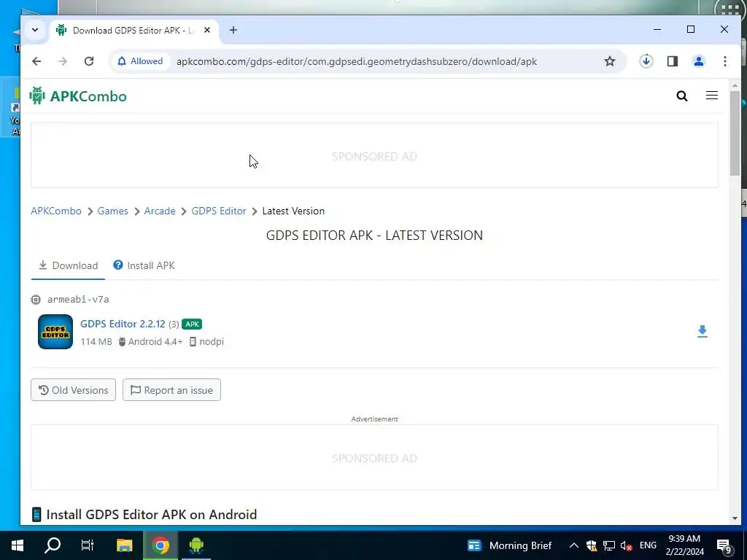
Task: Click the nodpi label
Action: pos(212,342)
